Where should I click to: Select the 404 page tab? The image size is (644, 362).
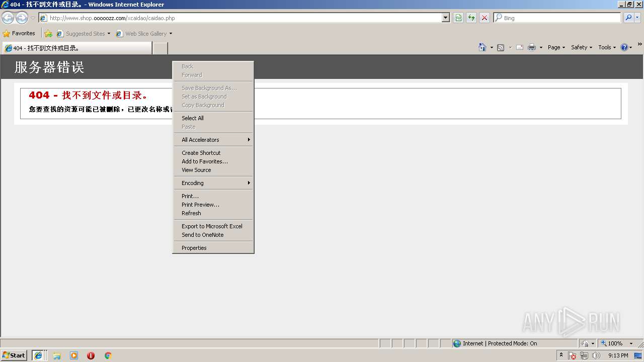[77, 48]
